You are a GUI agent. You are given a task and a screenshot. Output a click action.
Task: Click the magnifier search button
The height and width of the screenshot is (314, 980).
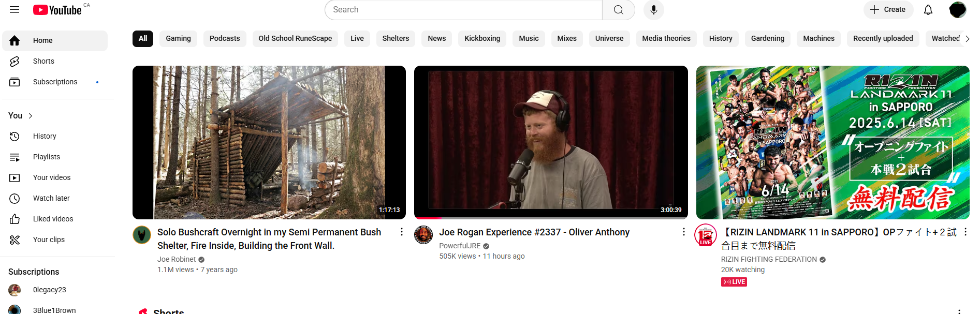[619, 10]
